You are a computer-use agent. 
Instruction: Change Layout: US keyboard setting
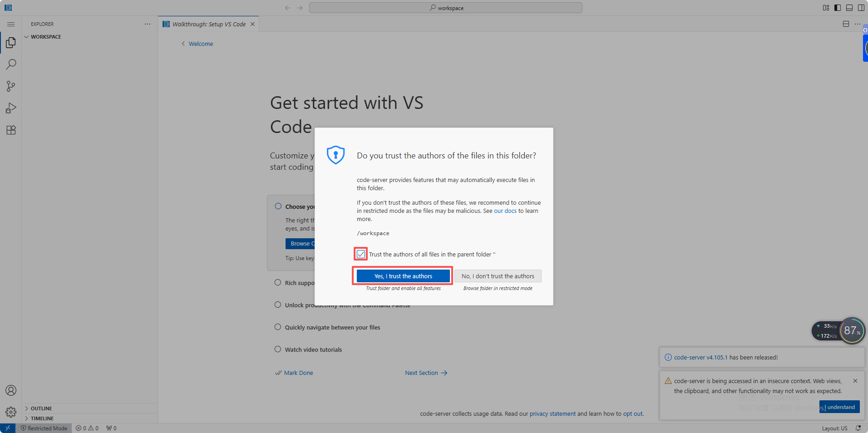tap(834, 428)
